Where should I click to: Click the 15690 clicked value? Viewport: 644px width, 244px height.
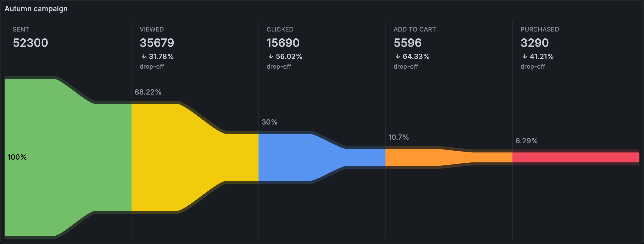pos(283,43)
